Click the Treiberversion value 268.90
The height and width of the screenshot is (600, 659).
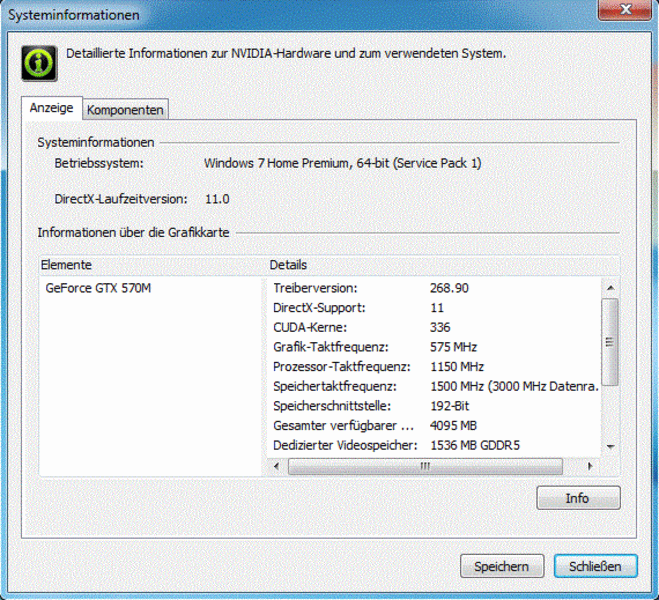(449, 288)
